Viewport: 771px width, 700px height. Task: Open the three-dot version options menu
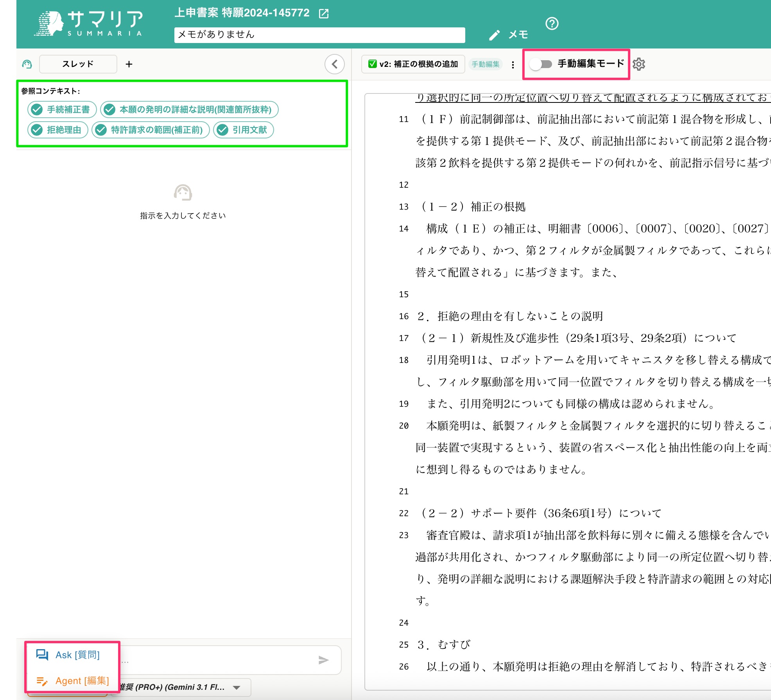pyautogui.click(x=513, y=65)
